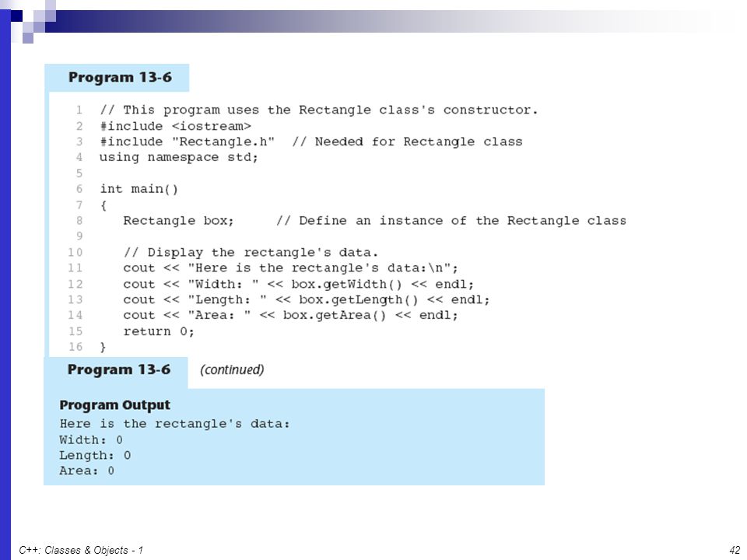Click output line "Length: 0"
The image size is (747, 560).
tap(95, 456)
